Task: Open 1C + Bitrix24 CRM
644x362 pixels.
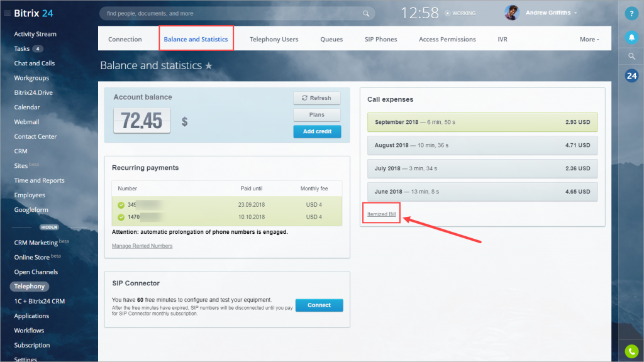Action: pyautogui.click(x=40, y=301)
